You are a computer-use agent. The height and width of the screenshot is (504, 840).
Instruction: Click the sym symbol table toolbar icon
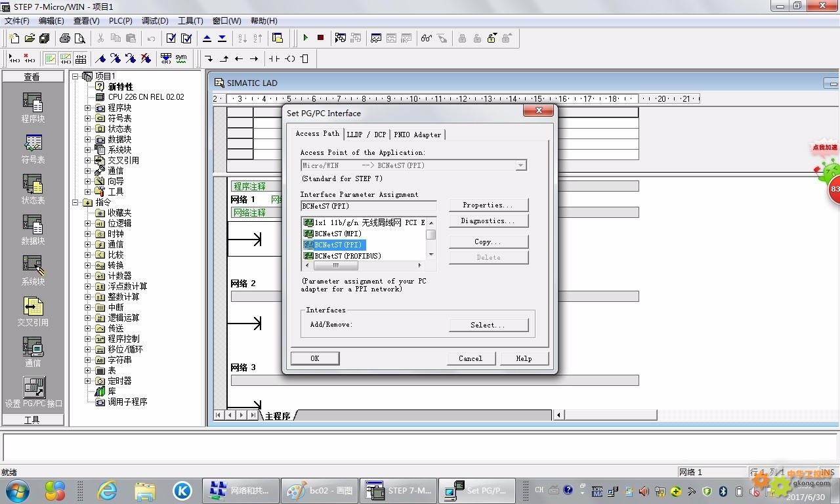click(181, 58)
